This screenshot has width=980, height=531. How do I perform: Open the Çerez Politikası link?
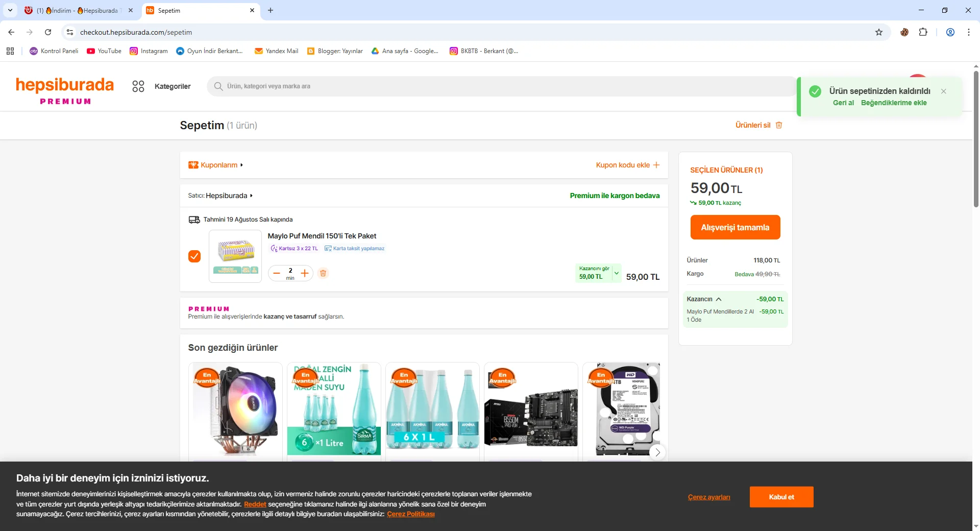pyautogui.click(x=411, y=514)
